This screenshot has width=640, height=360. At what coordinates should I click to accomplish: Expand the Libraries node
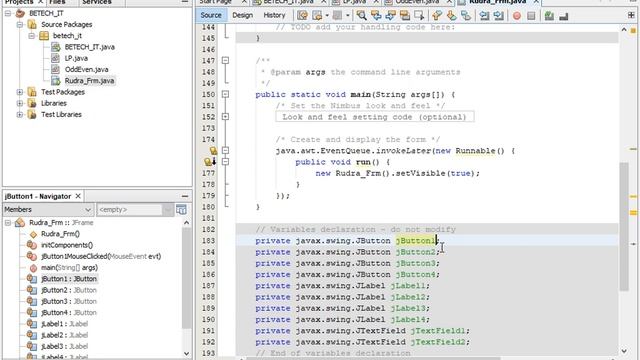(x=20, y=103)
